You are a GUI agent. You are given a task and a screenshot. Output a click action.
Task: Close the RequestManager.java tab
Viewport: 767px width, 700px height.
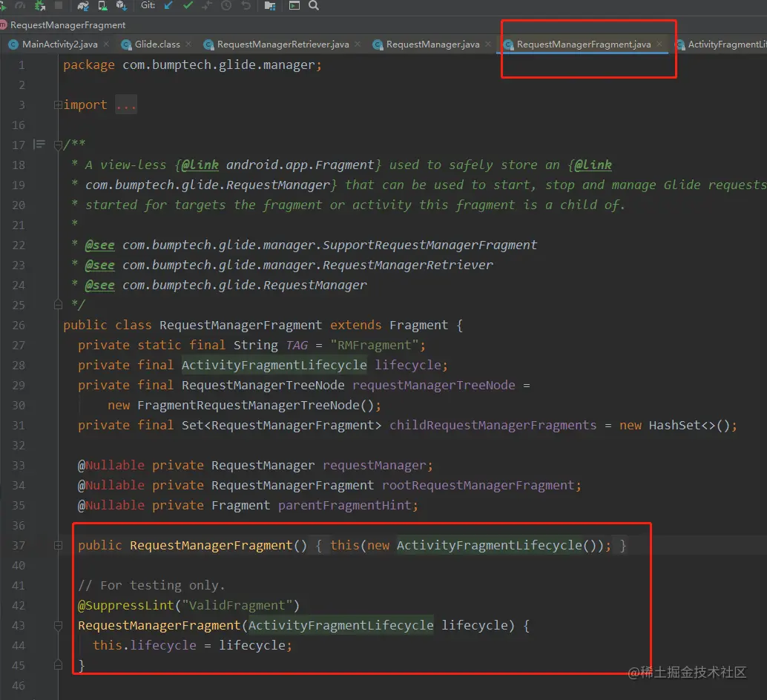coord(488,44)
